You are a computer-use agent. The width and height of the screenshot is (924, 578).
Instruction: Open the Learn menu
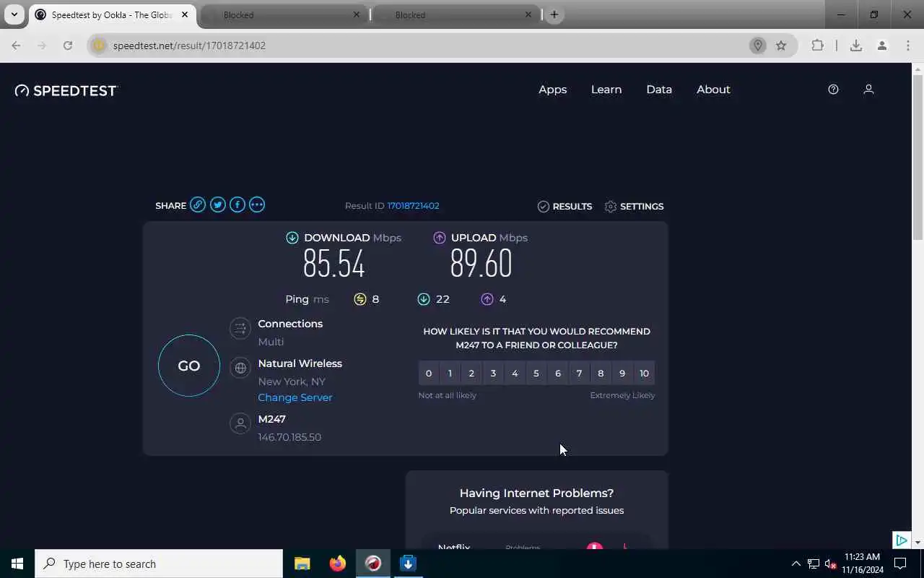click(606, 90)
